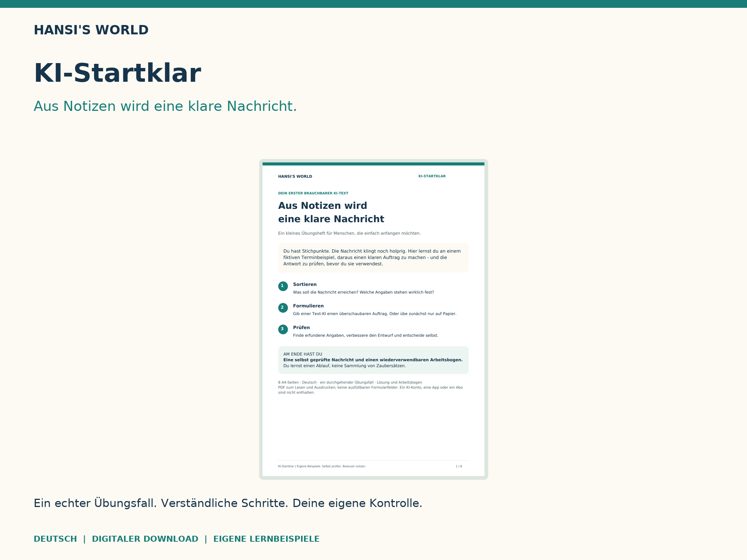
Task: Click the DIGITALER DOWNLOAD label
Action: pos(145,539)
